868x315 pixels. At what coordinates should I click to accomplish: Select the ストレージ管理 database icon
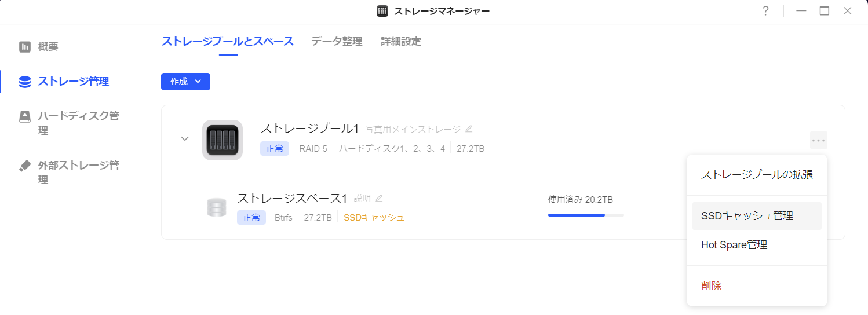coord(24,82)
